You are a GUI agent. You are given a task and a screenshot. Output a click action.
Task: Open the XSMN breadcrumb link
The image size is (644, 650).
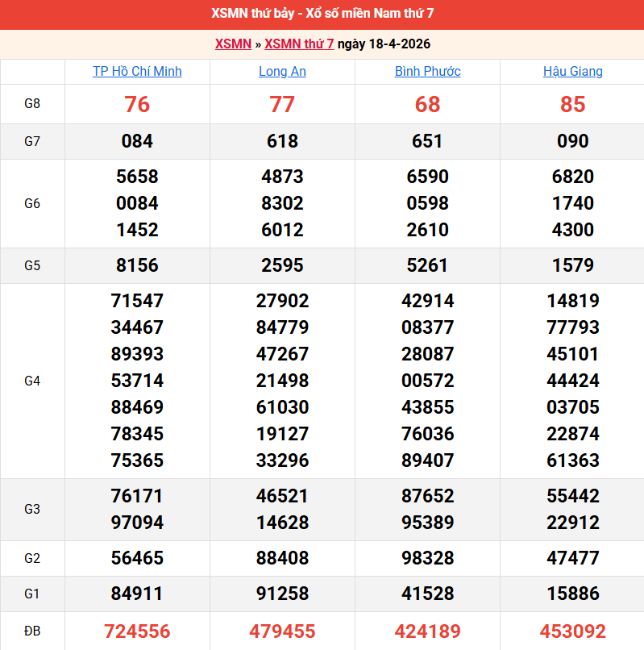(x=233, y=44)
